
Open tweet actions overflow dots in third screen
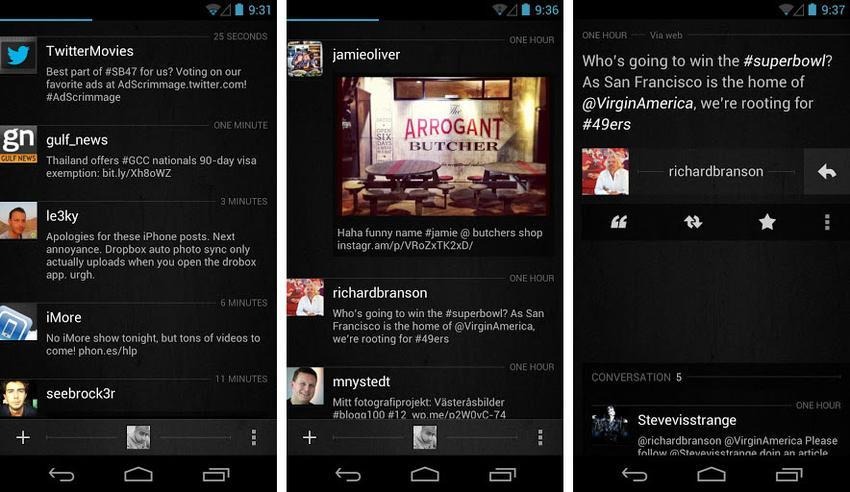point(827,222)
